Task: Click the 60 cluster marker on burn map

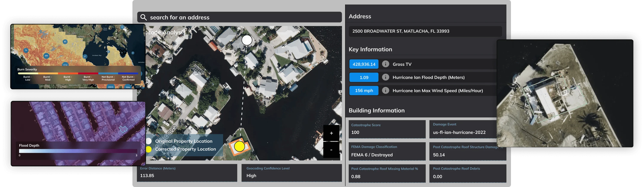Action: [x=65, y=42]
